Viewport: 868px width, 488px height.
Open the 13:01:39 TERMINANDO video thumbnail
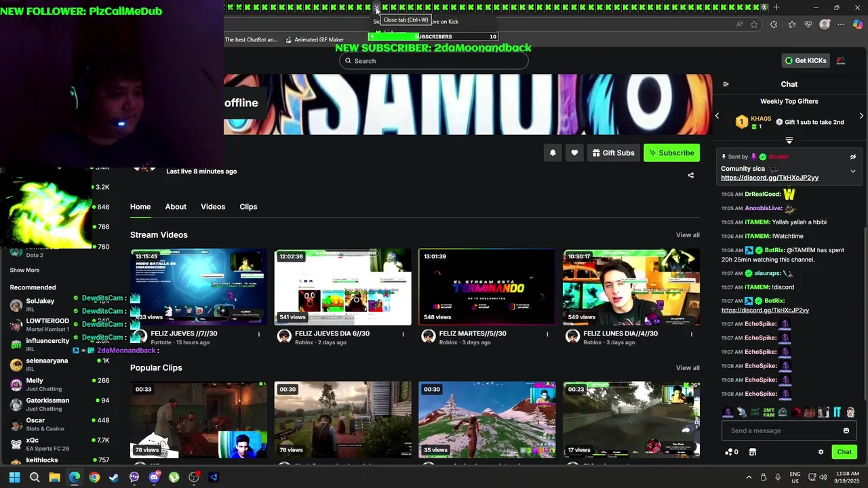(x=487, y=287)
